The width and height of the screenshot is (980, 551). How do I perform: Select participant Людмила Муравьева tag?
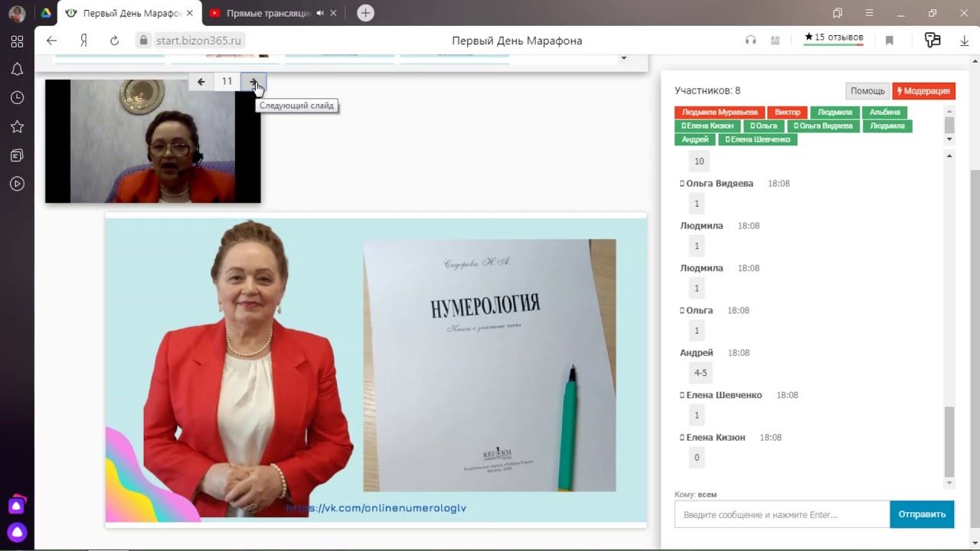(719, 112)
